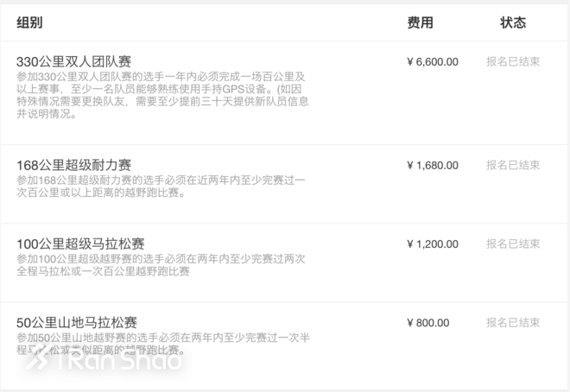
Task: Click the ¥ 1,680.00 price
Action: [x=432, y=165]
